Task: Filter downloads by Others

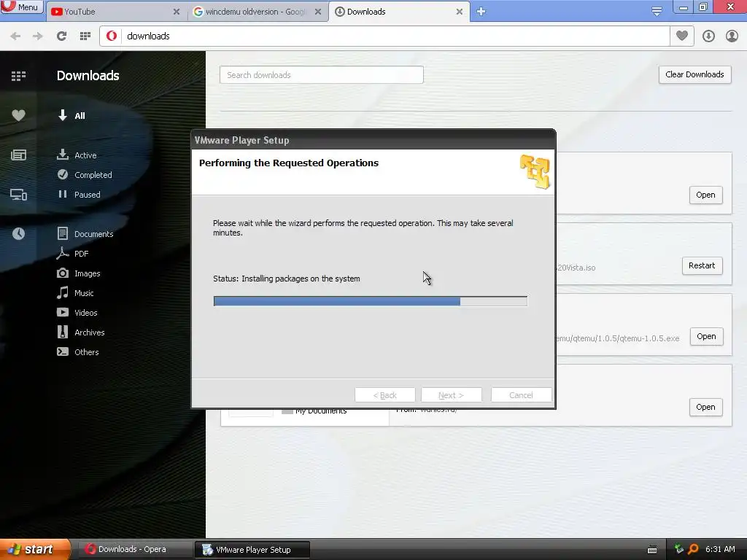Action: pyautogui.click(x=77, y=352)
